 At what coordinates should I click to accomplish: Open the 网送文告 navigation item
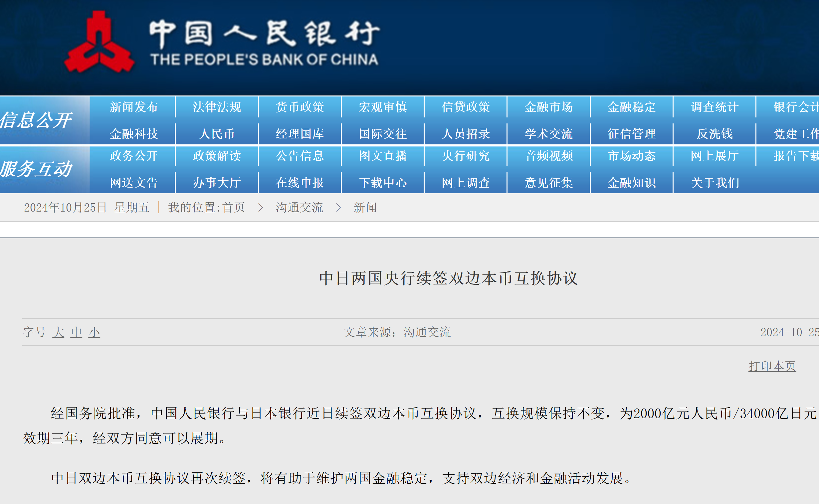[x=134, y=183]
